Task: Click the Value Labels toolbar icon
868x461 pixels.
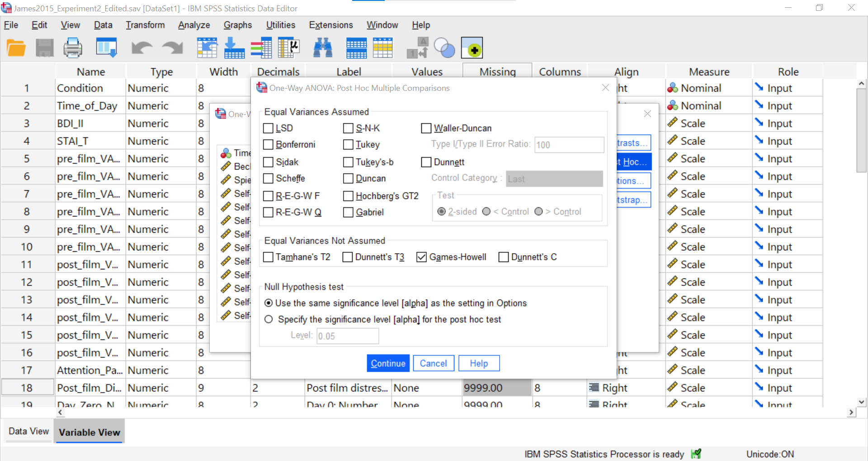Action: click(x=417, y=48)
